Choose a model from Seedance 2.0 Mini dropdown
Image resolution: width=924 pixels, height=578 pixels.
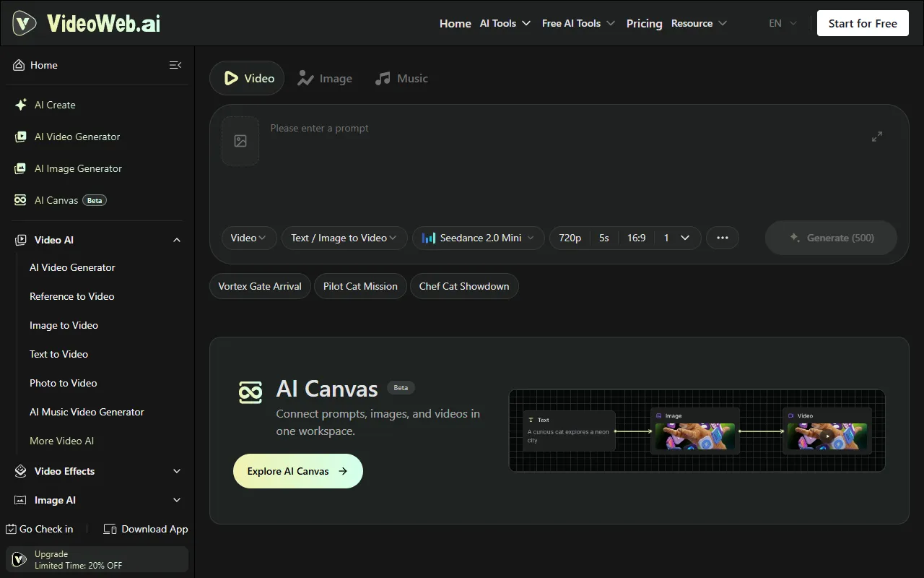[x=479, y=238]
